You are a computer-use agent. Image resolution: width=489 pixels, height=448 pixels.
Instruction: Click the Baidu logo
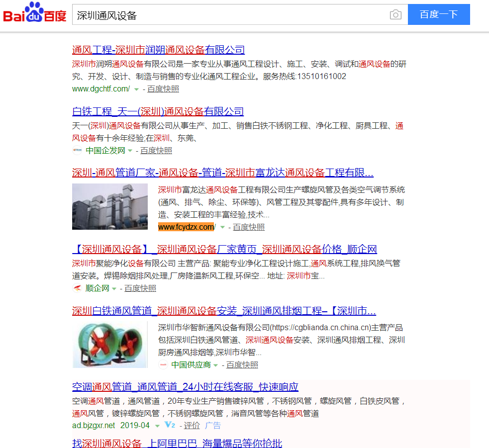tap(35, 12)
